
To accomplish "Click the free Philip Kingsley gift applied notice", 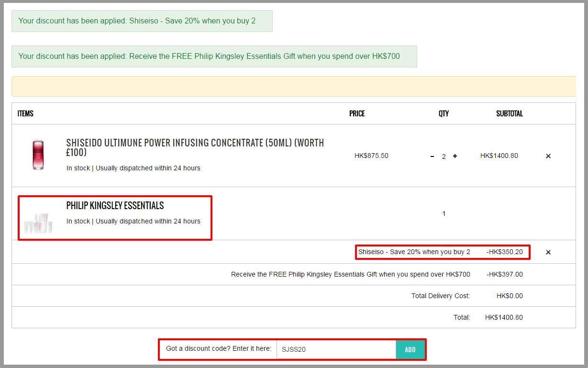I will [214, 56].
